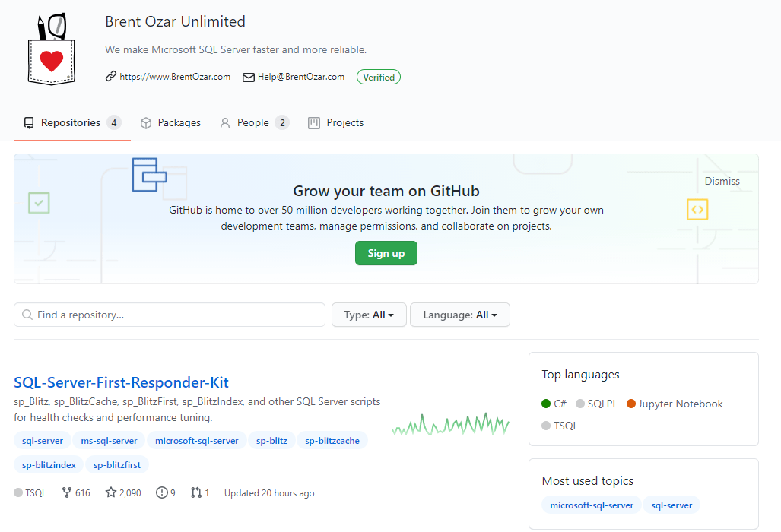The image size is (781, 532).
Task: Select the sp-blitz topic tag
Action: [x=271, y=441]
